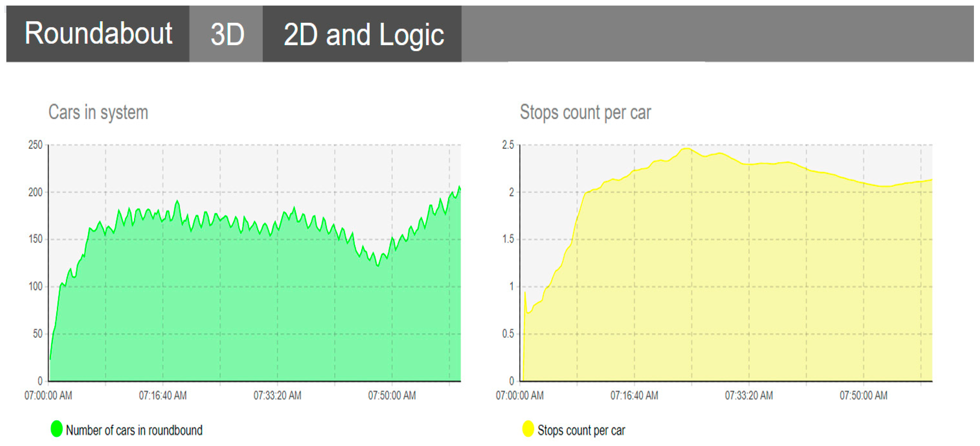Click the 'Stops count per car' legend label
980x446 pixels.
click(x=581, y=430)
